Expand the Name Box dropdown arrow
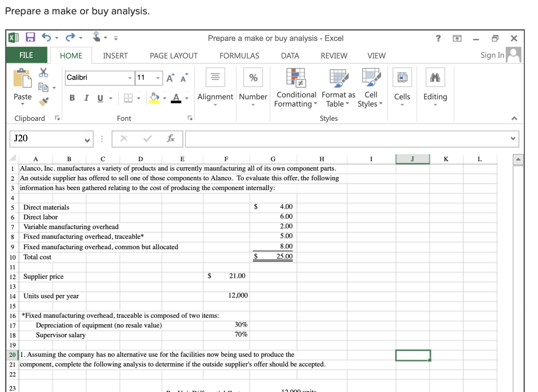 tap(87, 140)
